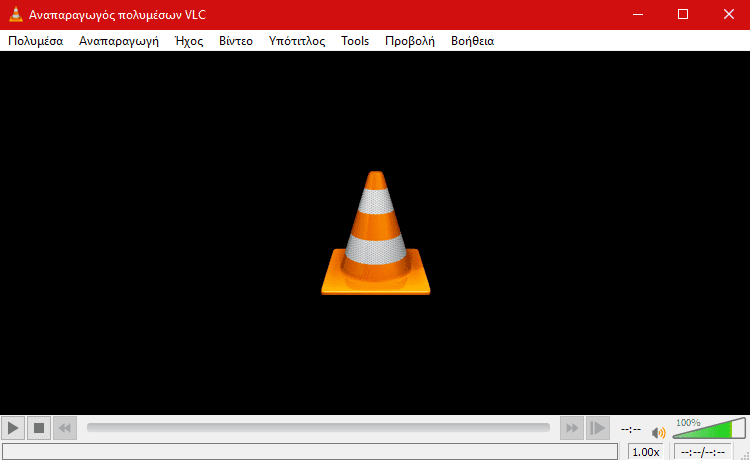Click the large VLC cone in video area
The width and height of the screenshot is (750, 460).
375,233
